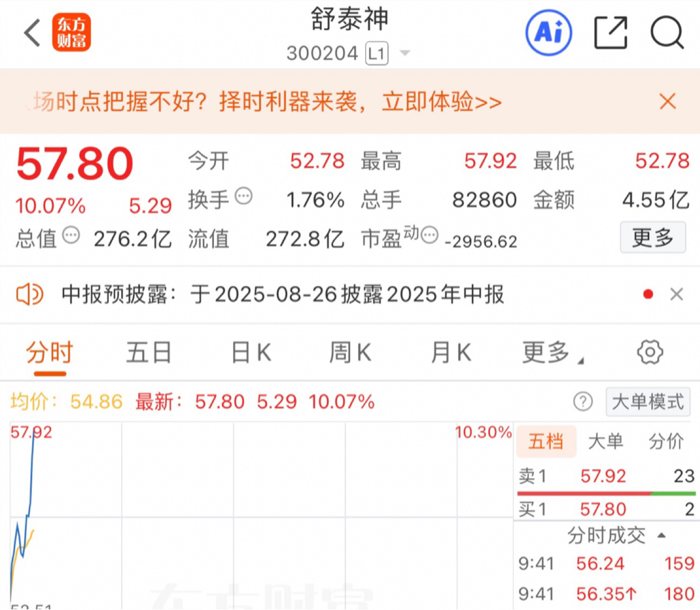Screen dimensions: 700x610
Task: Tap the 今开 52.78 value
Action: [x=317, y=161]
